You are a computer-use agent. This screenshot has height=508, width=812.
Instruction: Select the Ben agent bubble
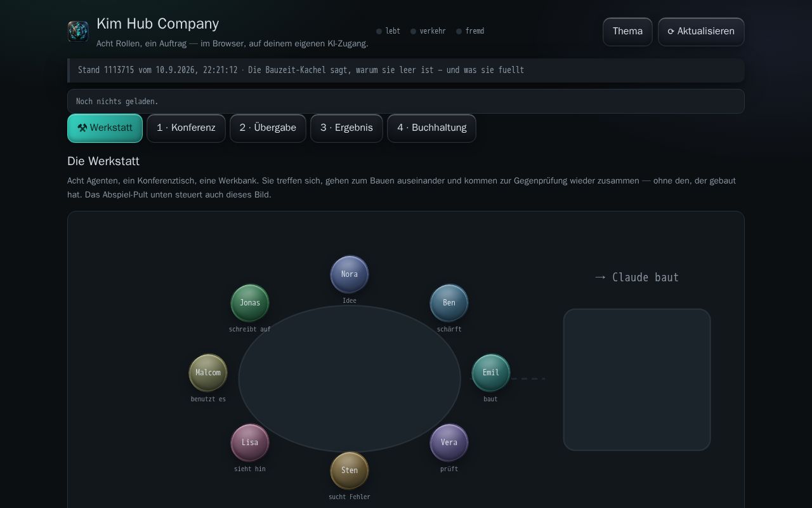tap(449, 303)
